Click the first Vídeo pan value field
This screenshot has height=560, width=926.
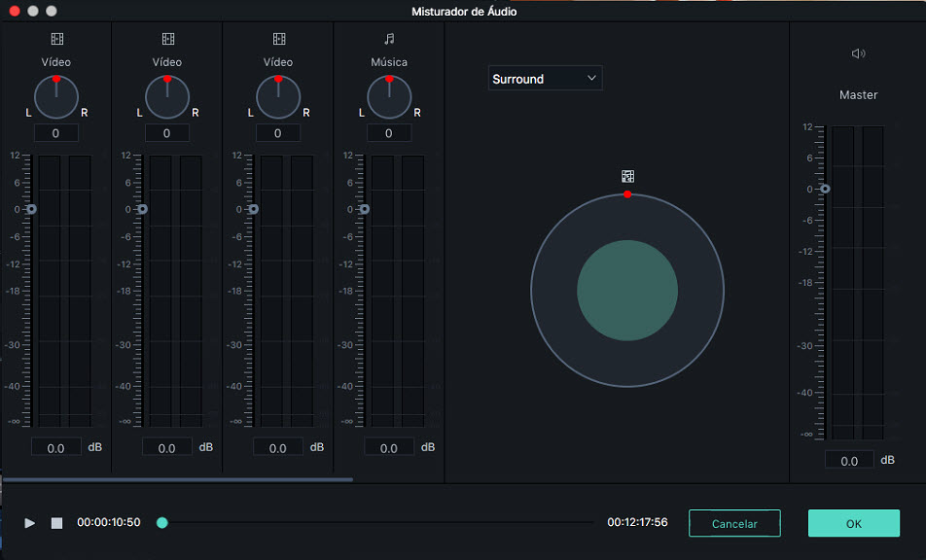coord(56,133)
